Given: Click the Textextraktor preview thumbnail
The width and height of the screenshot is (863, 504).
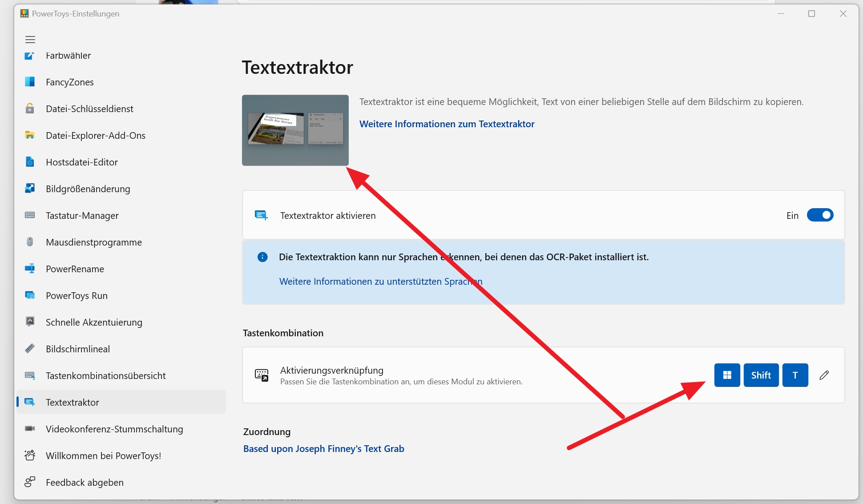Looking at the screenshot, I should pos(295,130).
